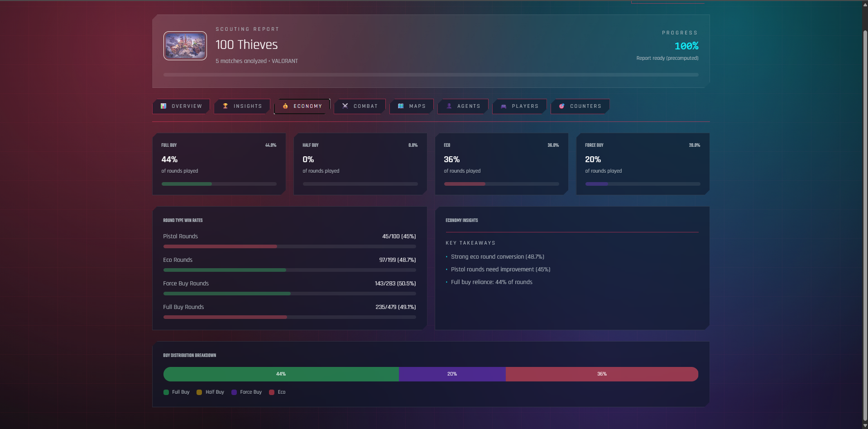Click the Full Buy Rounds win rate bar

tap(289, 317)
